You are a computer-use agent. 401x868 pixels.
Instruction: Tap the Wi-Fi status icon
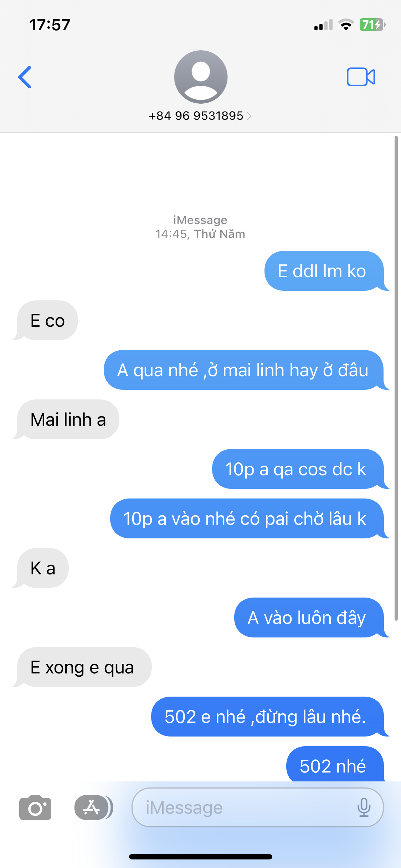pos(346,25)
